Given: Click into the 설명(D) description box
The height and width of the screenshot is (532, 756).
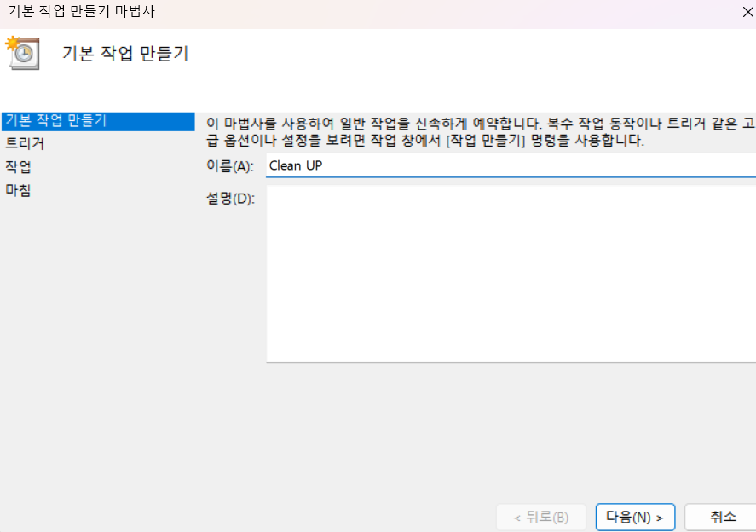Looking at the screenshot, I should [511, 274].
